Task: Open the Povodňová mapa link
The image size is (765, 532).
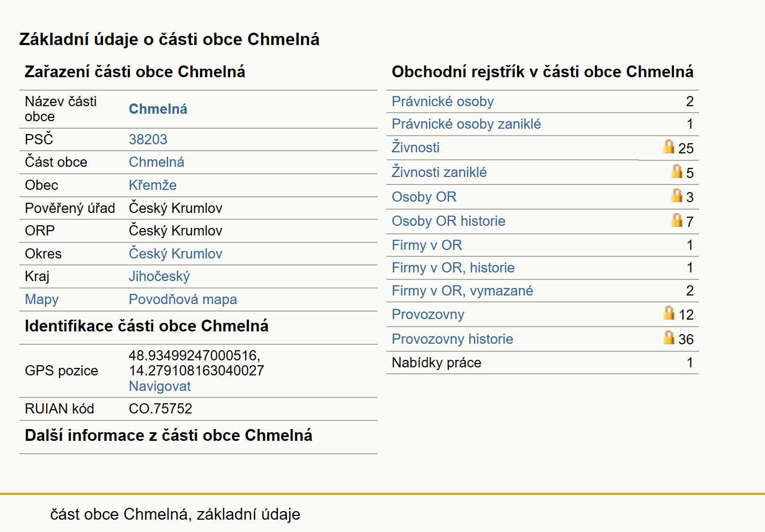Action: [x=182, y=299]
